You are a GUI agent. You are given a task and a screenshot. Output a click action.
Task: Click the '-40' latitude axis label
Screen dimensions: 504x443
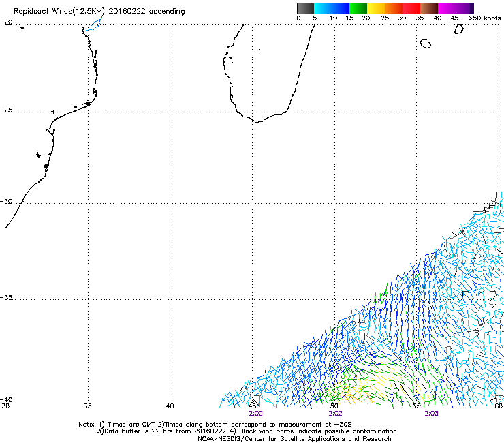click(6, 399)
